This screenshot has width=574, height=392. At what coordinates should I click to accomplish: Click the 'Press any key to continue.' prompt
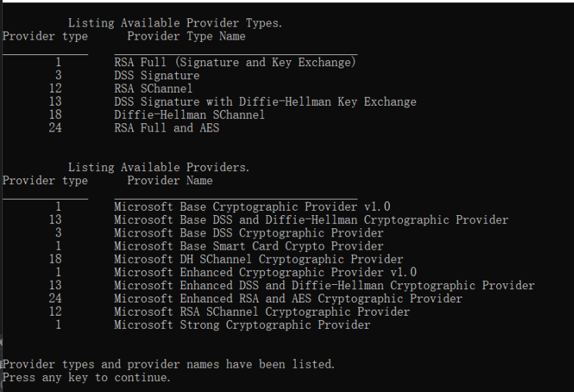point(87,377)
